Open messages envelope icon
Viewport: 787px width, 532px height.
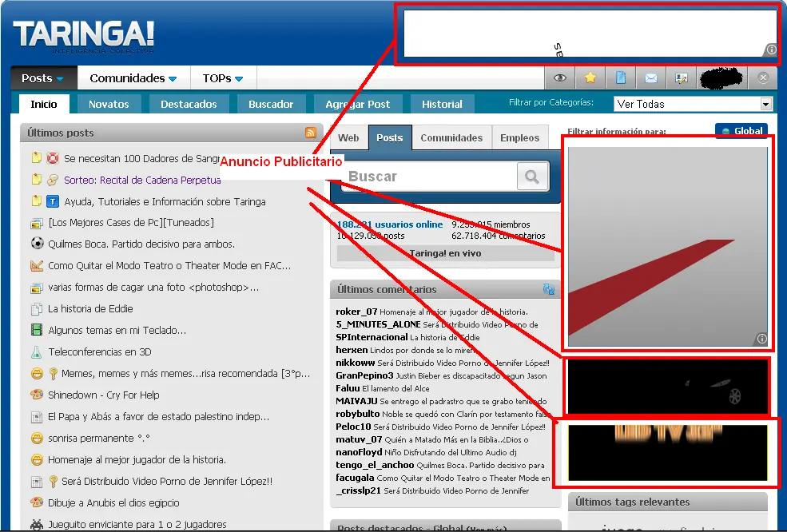click(x=651, y=77)
